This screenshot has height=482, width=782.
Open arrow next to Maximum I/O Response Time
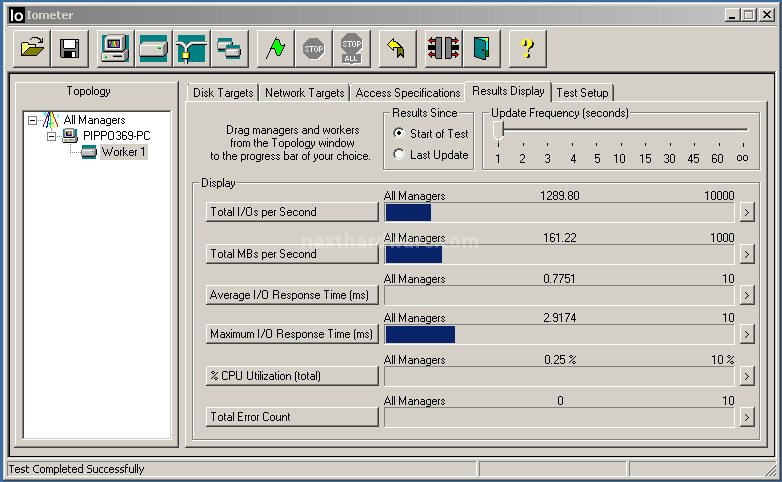click(x=747, y=334)
